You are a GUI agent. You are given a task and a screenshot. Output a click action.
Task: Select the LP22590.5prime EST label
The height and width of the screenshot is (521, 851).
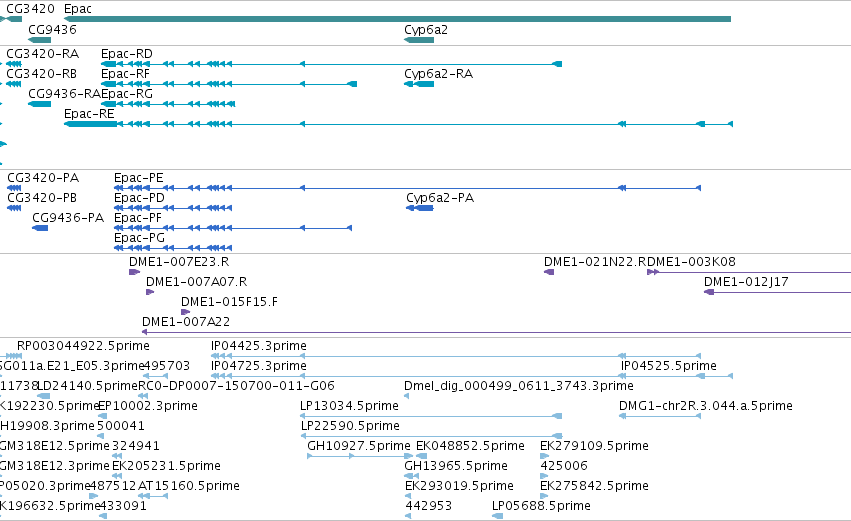pos(350,427)
